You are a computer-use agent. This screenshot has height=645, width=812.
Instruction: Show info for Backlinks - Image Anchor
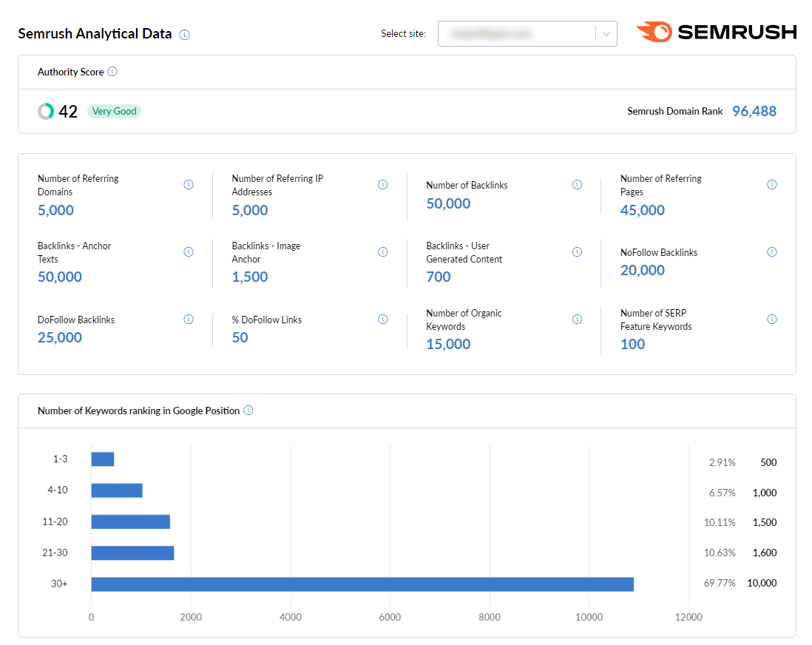pyautogui.click(x=383, y=252)
